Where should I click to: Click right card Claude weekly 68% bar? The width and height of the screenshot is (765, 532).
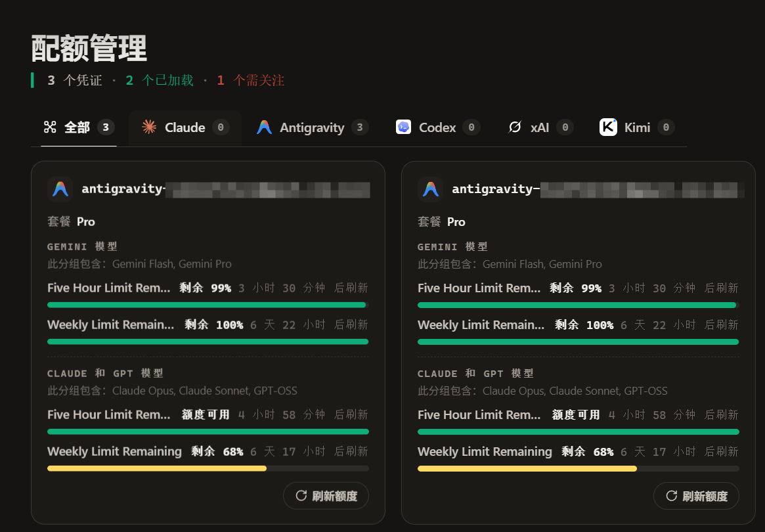pyautogui.click(x=578, y=468)
